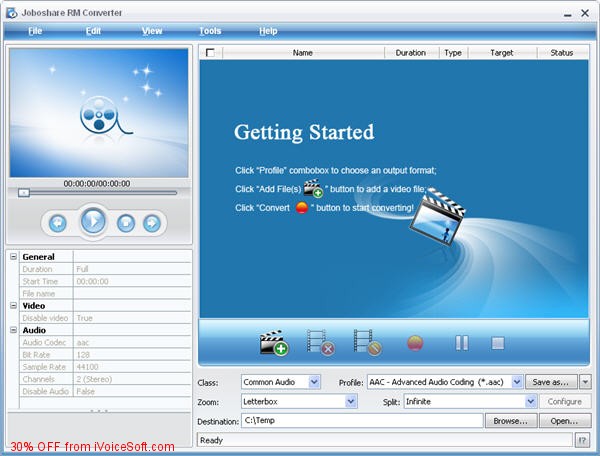This screenshot has width=600, height=456.
Task: Click the preview seek slider handle
Action: click(24, 193)
